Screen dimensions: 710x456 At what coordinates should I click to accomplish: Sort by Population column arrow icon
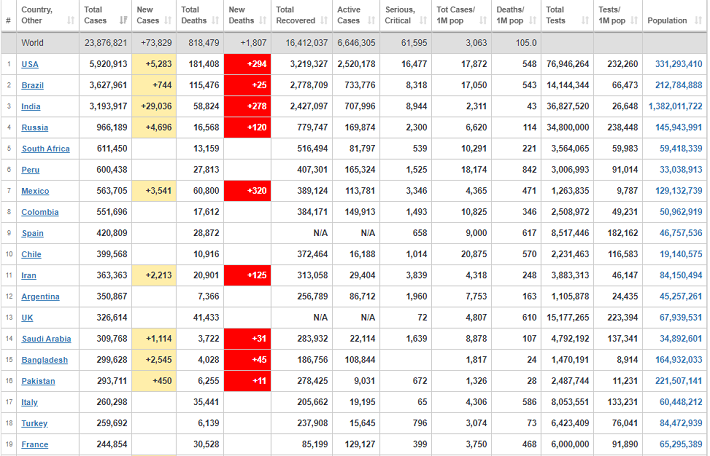click(x=699, y=20)
